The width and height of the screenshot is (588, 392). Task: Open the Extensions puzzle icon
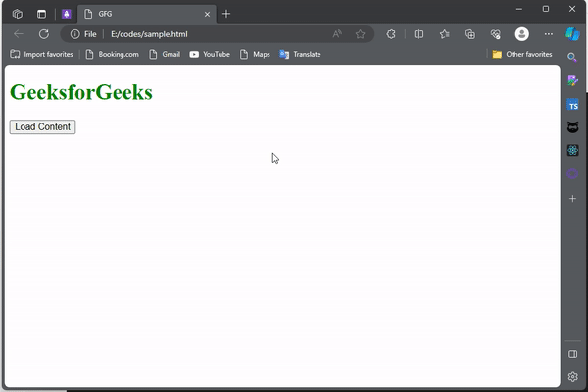pyautogui.click(x=391, y=34)
